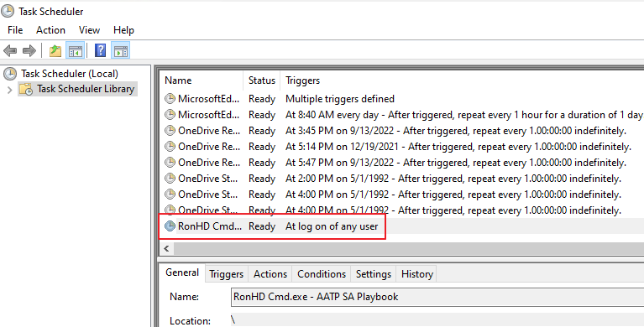The image size is (644, 327).
Task: Open the File menu
Action: point(15,30)
